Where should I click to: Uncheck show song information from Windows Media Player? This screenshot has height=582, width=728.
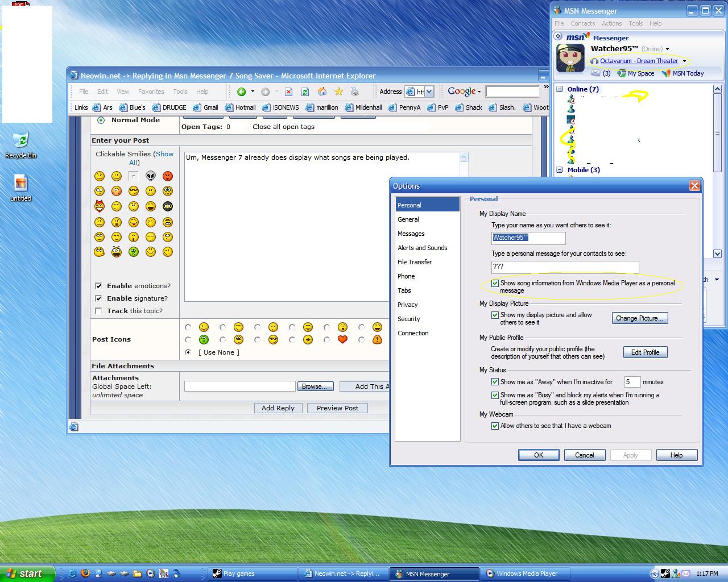tap(495, 283)
